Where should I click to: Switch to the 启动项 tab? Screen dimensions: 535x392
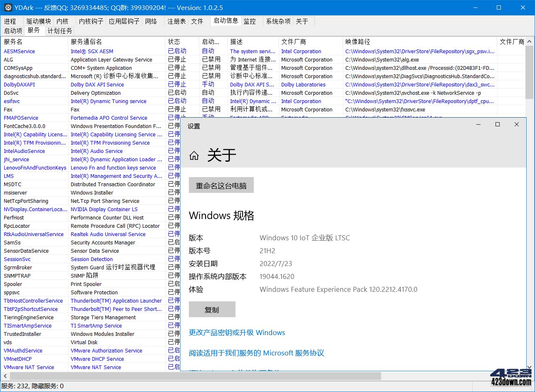tap(13, 30)
